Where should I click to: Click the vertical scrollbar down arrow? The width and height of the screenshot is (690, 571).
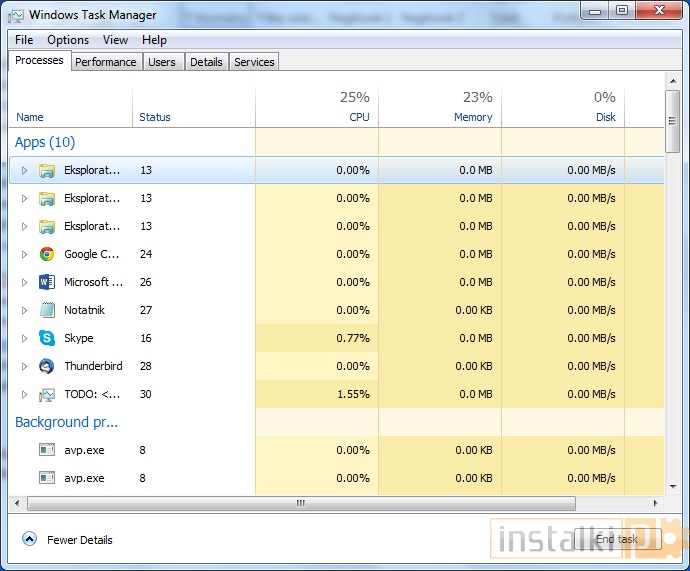[x=673, y=487]
